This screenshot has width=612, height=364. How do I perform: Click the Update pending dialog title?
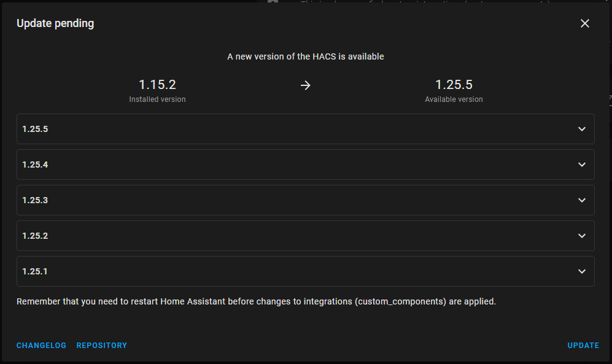[x=55, y=23]
